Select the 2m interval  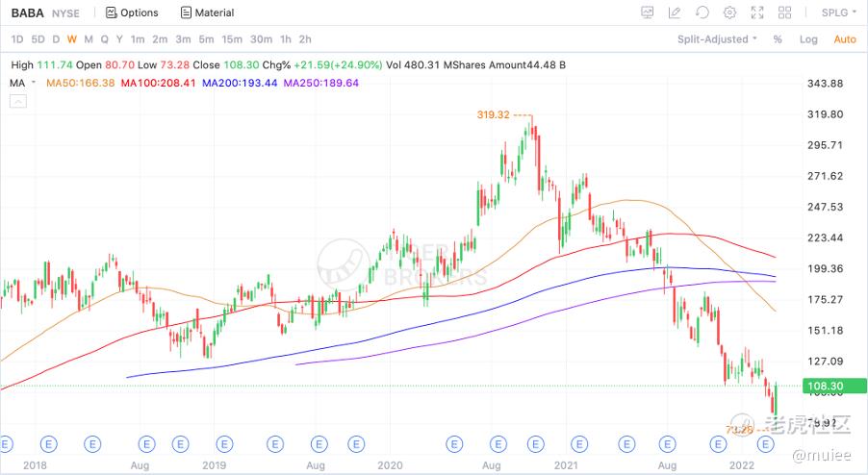pyautogui.click(x=160, y=39)
